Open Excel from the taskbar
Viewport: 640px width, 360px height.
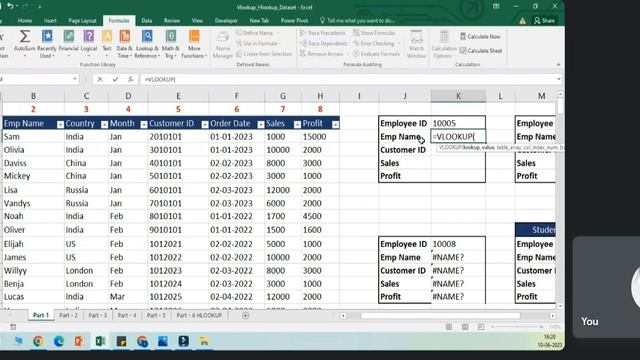click(x=100, y=341)
